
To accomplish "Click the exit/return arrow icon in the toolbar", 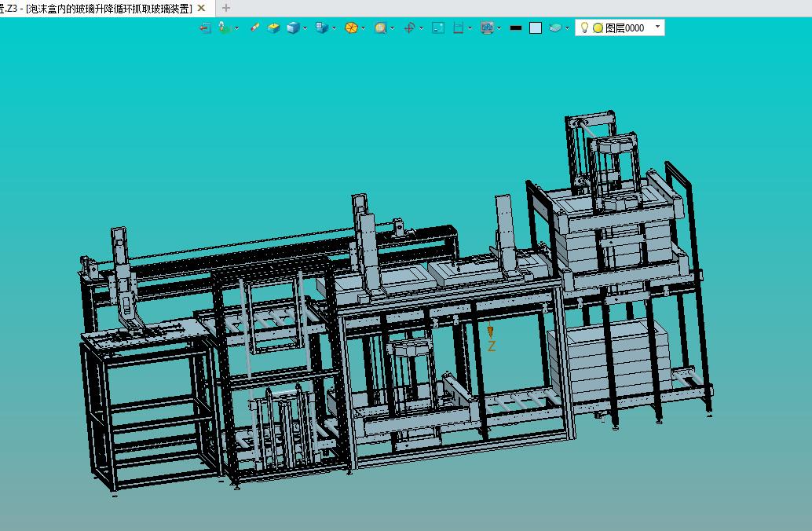I will [x=205, y=28].
